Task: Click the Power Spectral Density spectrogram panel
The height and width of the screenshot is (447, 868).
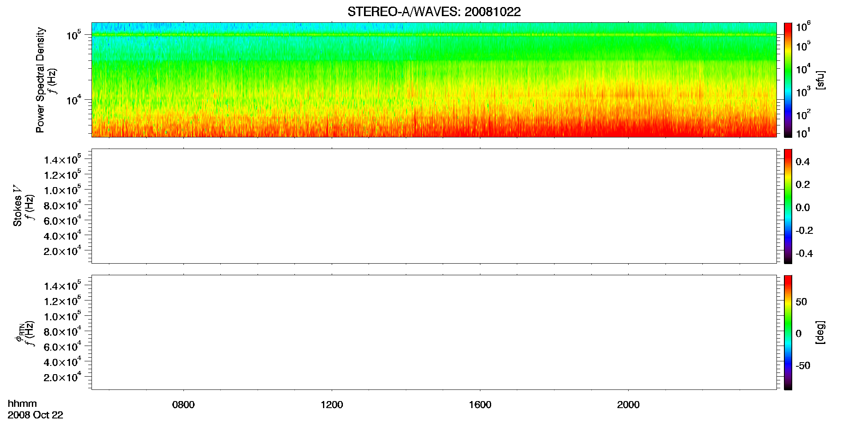Action: [434, 79]
